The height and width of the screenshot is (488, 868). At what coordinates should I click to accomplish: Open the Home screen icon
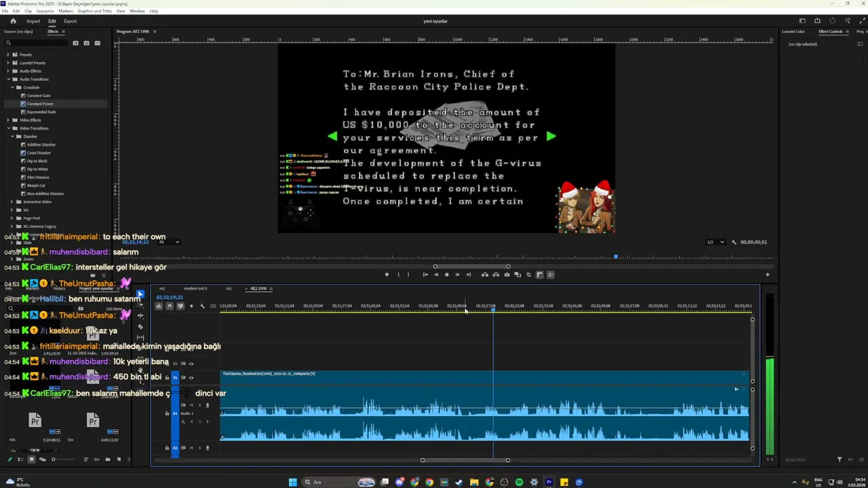point(13,21)
